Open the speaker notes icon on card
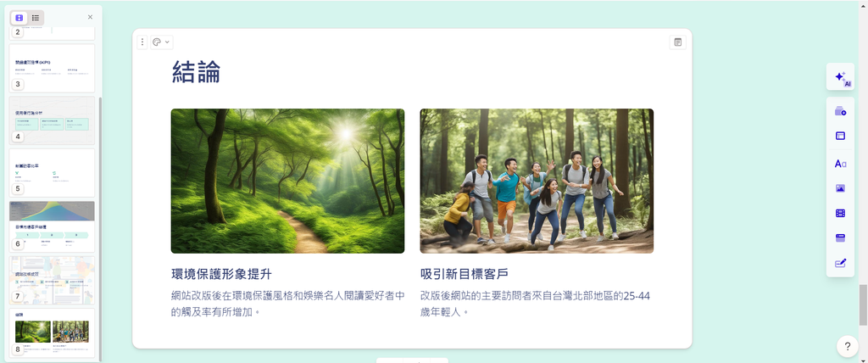The width and height of the screenshot is (868, 363). click(677, 42)
